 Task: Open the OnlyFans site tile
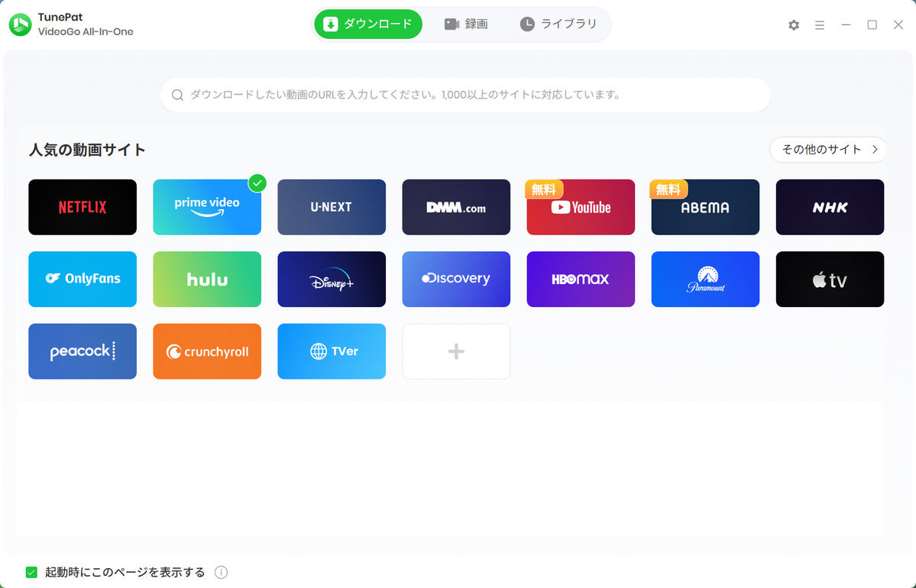coord(83,279)
